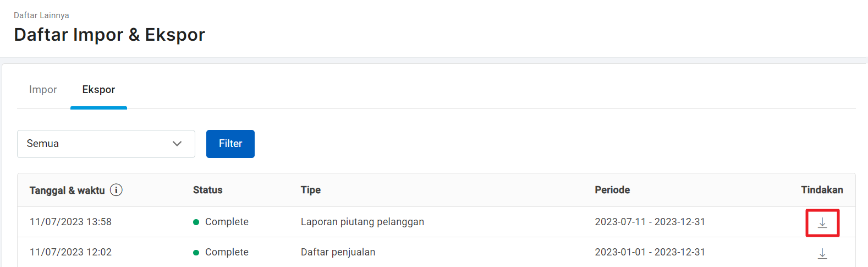
Task: Open the Daftar Lainnya breadcrumb link
Action: click(x=41, y=15)
